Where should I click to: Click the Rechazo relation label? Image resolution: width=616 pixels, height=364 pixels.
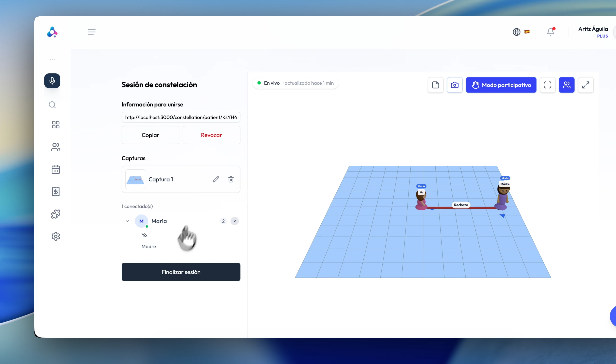click(461, 205)
